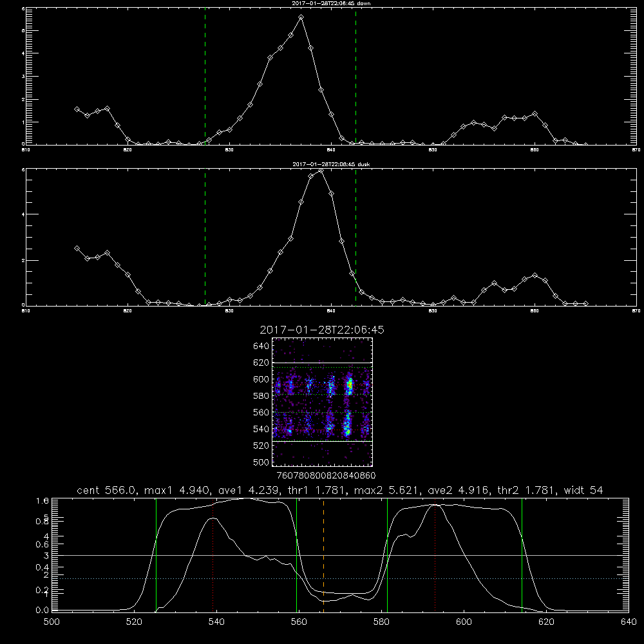
Task: Click green vertical line near 614 in bottom plot
Action: 522,555
